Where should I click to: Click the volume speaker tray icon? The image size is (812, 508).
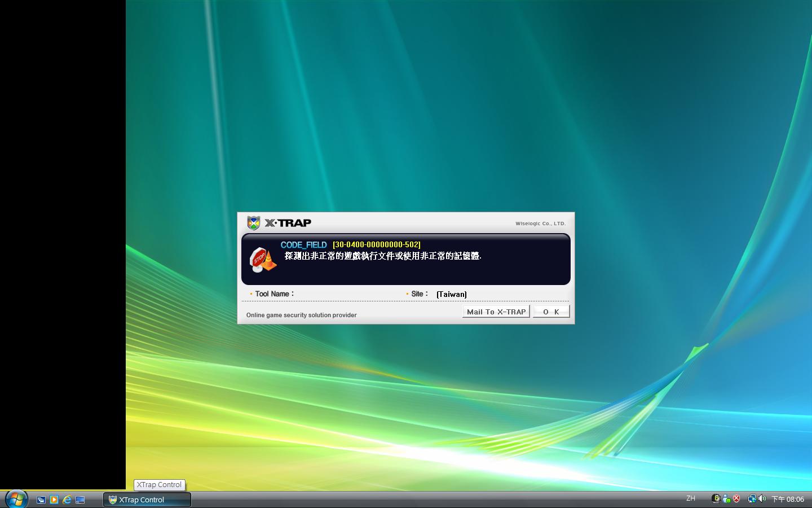tap(762, 498)
